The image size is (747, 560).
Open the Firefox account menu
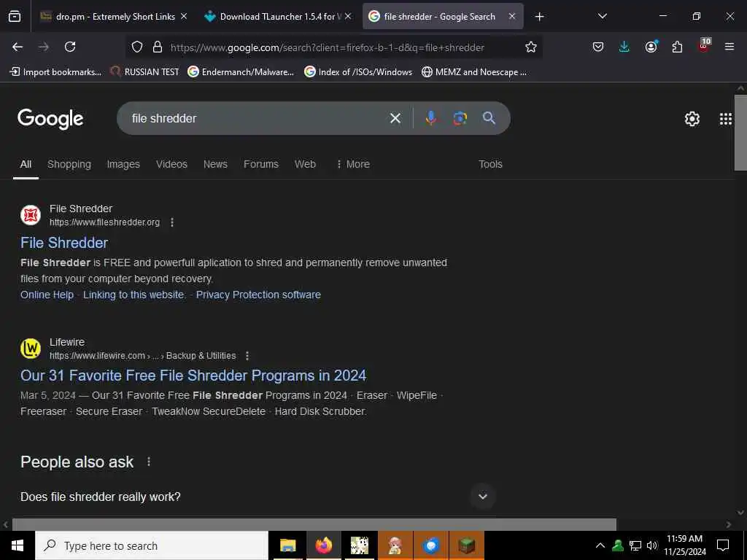pyautogui.click(x=651, y=47)
